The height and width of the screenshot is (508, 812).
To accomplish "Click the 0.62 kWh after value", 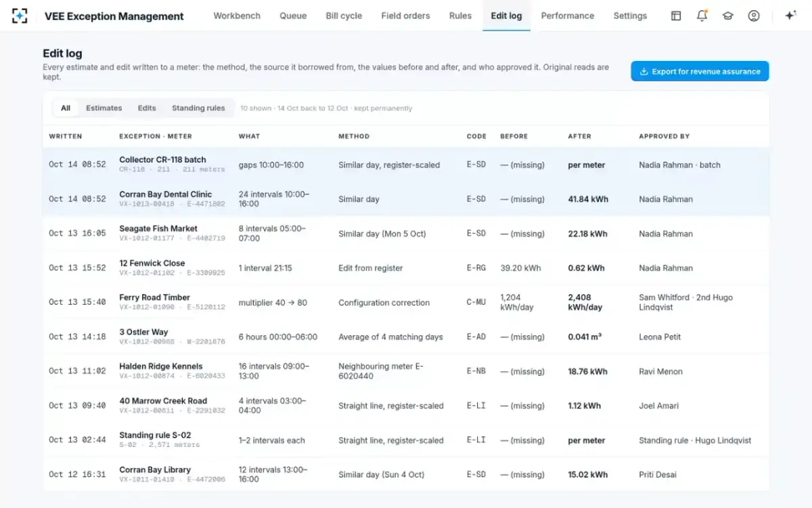I will click(586, 268).
